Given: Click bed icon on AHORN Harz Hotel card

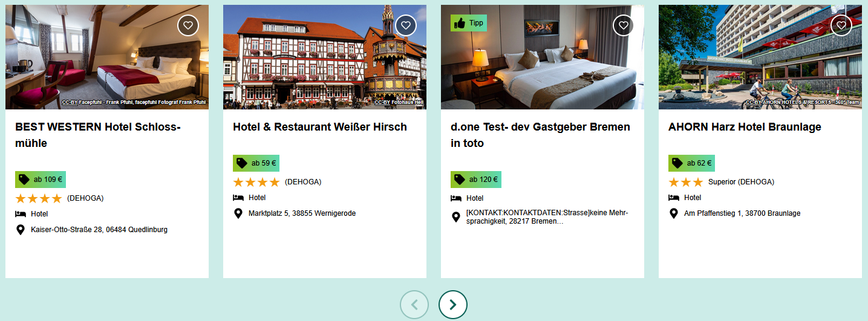Looking at the screenshot, I should [673, 198].
